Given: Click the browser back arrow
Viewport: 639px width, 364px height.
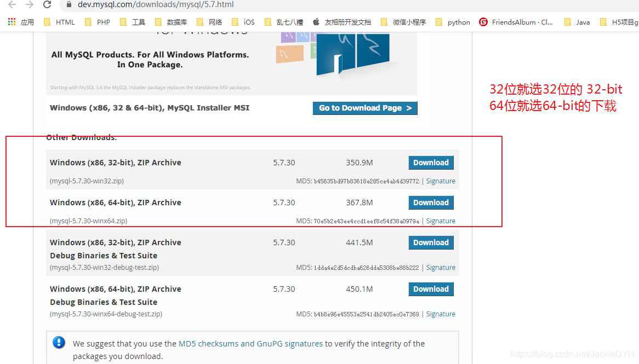Looking at the screenshot, I should (x=12, y=4).
